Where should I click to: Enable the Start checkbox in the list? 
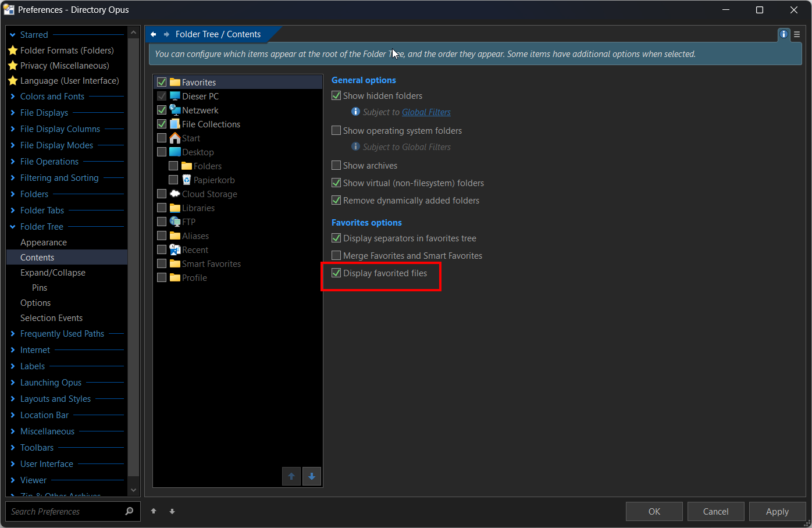(162, 138)
